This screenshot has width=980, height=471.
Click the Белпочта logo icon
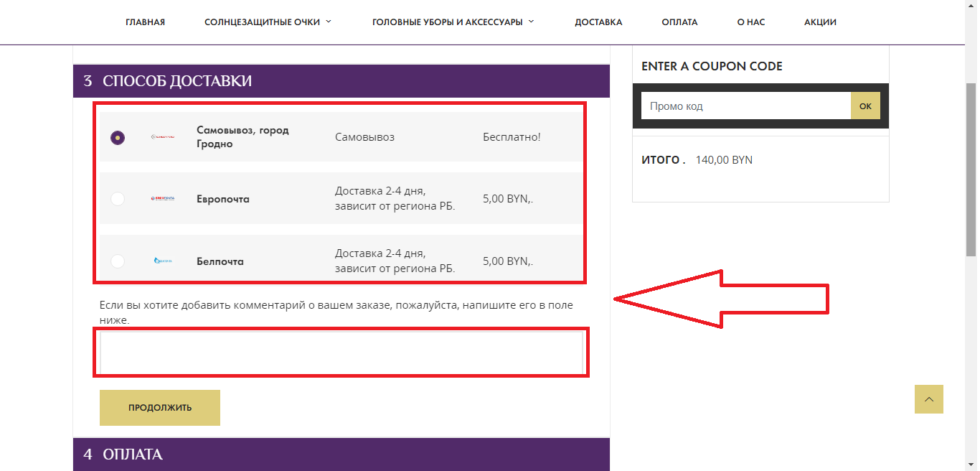click(163, 261)
